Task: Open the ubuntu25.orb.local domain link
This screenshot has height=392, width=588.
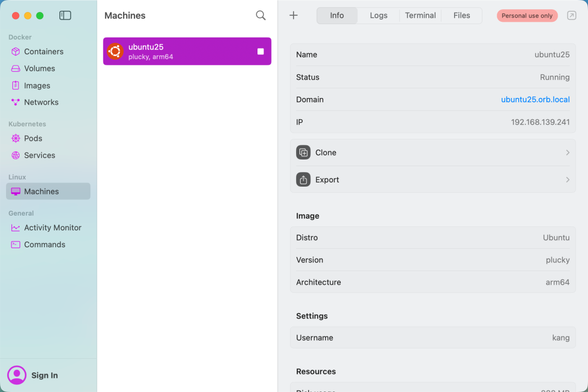Action: [535, 100]
